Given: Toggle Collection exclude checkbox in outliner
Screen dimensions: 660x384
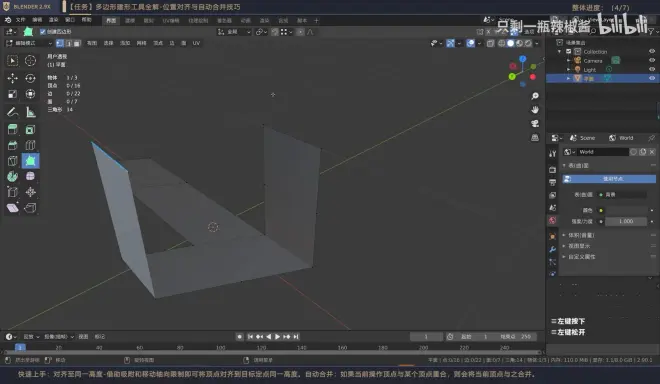Looking at the screenshot, I should 568,51.
